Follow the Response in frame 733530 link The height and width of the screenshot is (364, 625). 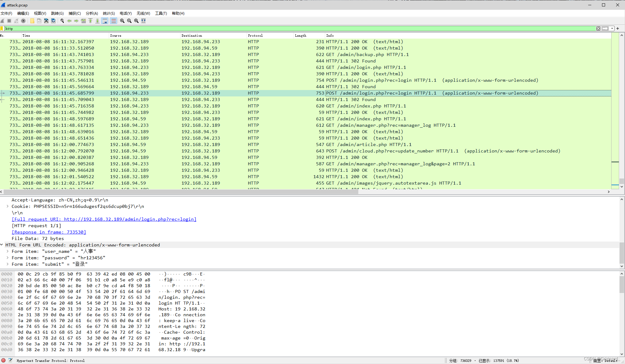point(49,232)
